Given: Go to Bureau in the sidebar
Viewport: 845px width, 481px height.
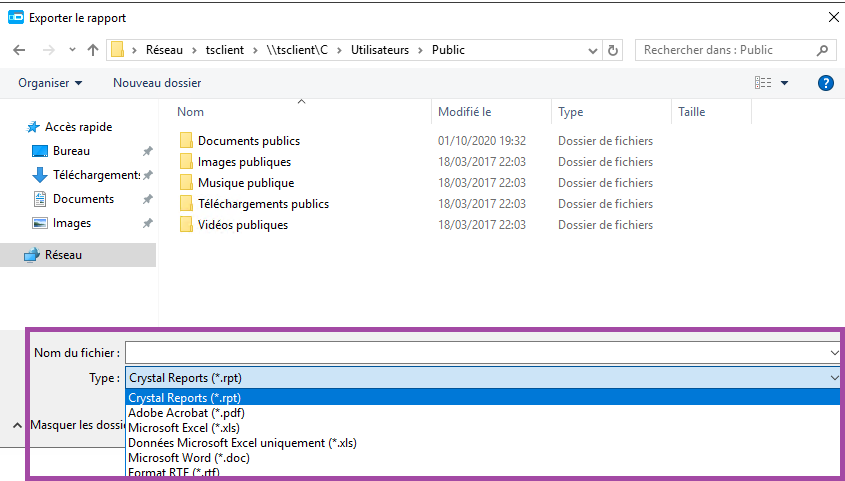Looking at the screenshot, I should tap(71, 151).
